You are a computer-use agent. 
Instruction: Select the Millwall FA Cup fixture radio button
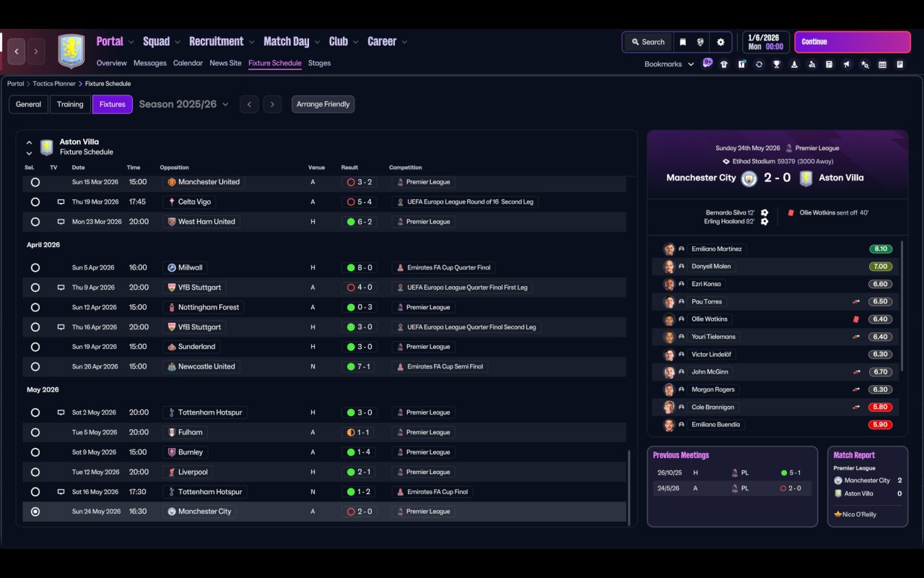pyautogui.click(x=35, y=267)
